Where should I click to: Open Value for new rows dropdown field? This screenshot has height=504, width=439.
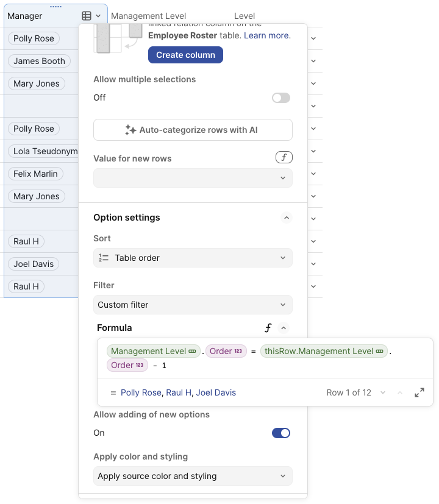coord(193,178)
